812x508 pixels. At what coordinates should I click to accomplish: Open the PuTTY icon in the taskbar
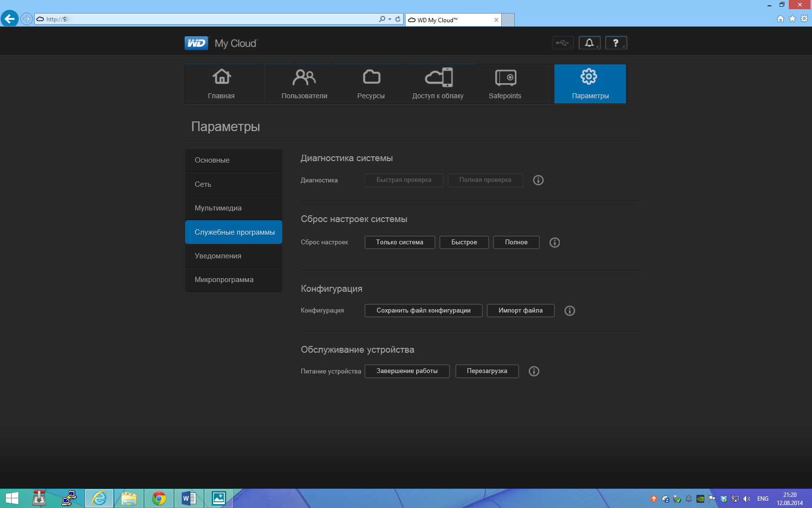click(69, 498)
